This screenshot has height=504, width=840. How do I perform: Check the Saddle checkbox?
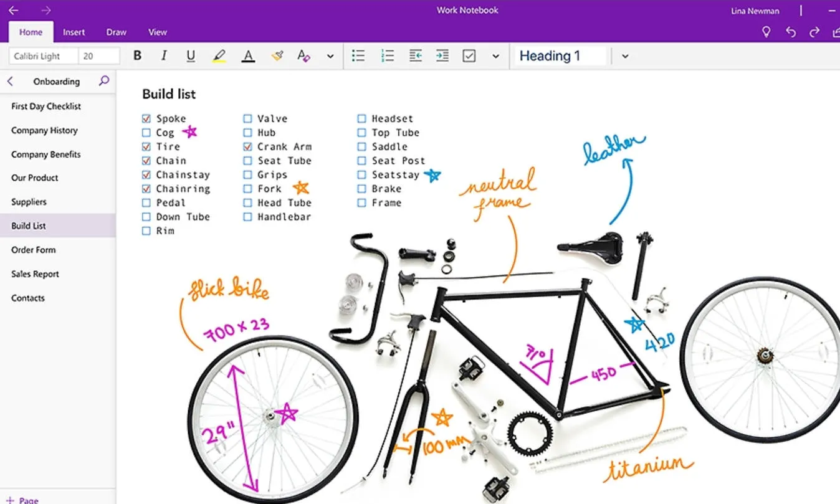(361, 146)
